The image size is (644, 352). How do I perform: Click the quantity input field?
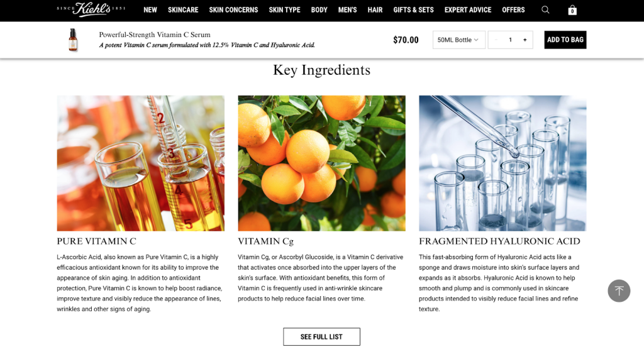(x=510, y=40)
